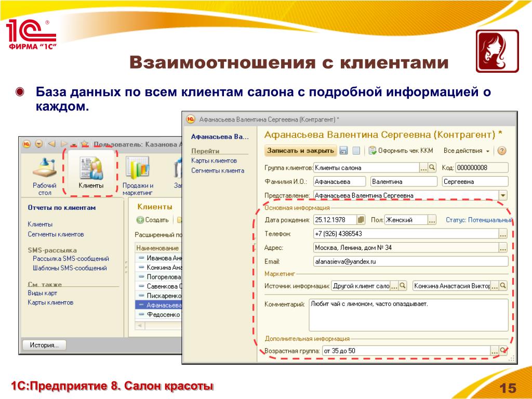Open the Все действия dropdown menu

pos(467,151)
